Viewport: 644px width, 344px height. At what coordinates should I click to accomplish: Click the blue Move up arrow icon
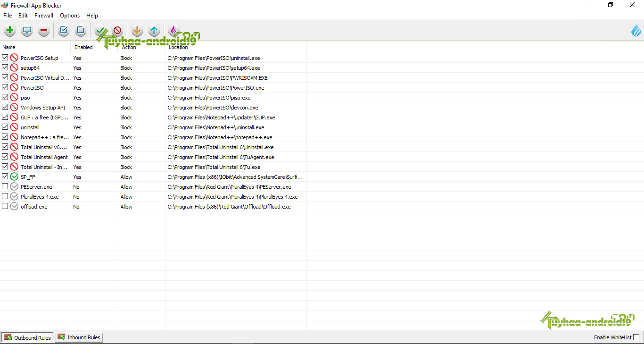pyautogui.click(x=154, y=31)
